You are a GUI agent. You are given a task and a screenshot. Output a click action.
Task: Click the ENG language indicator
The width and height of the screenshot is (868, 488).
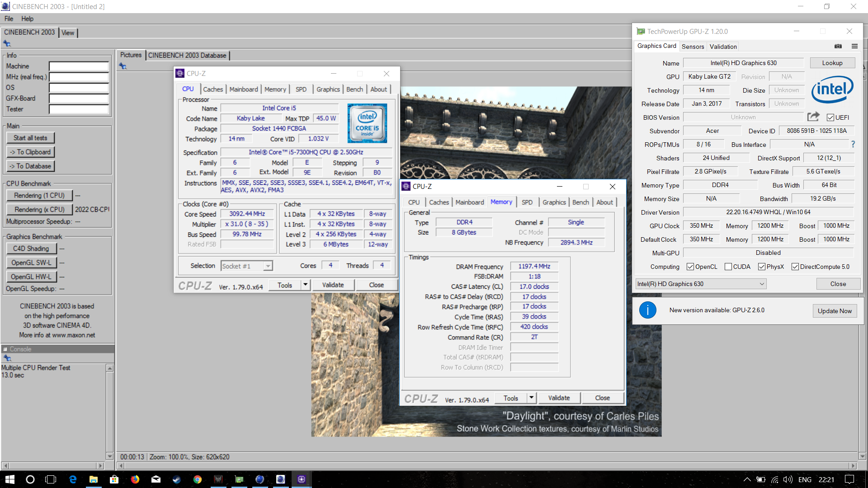[x=805, y=479]
